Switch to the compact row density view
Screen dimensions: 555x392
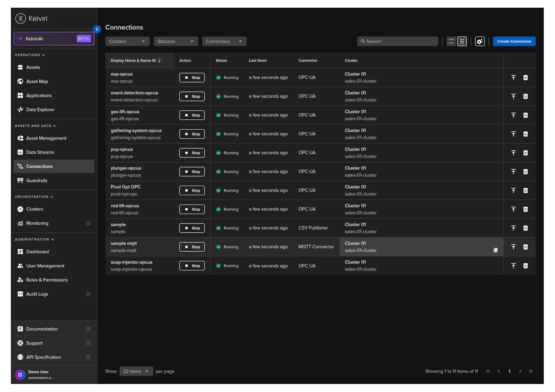(x=451, y=41)
